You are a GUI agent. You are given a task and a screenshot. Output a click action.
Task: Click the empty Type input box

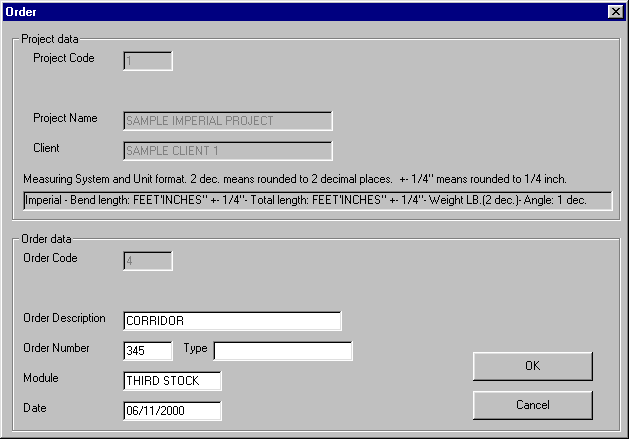(x=283, y=351)
